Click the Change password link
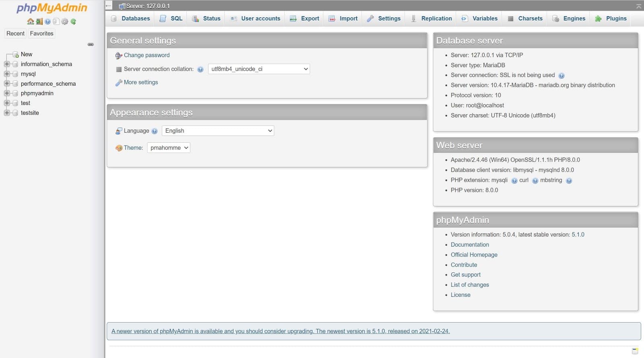The width and height of the screenshot is (644, 358). pos(147,55)
